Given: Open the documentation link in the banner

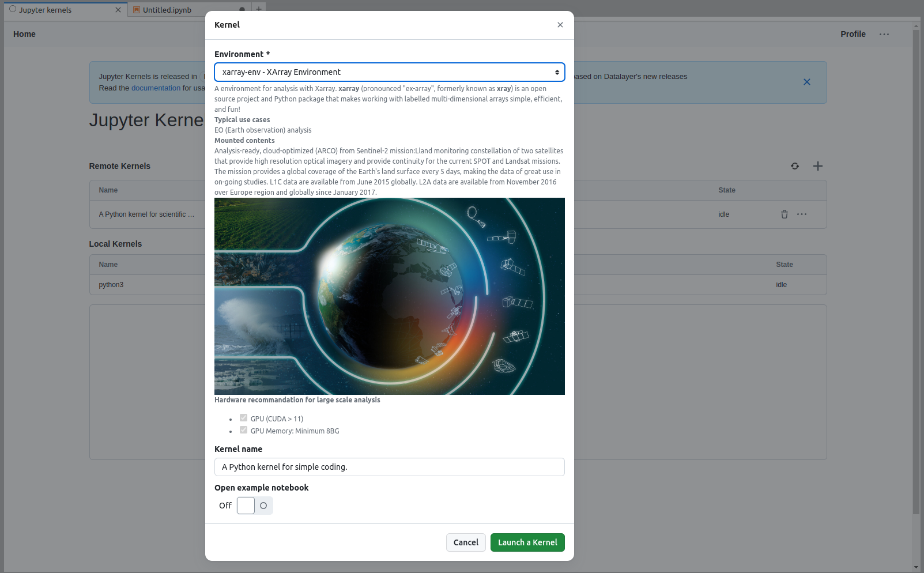Looking at the screenshot, I should pyautogui.click(x=156, y=88).
